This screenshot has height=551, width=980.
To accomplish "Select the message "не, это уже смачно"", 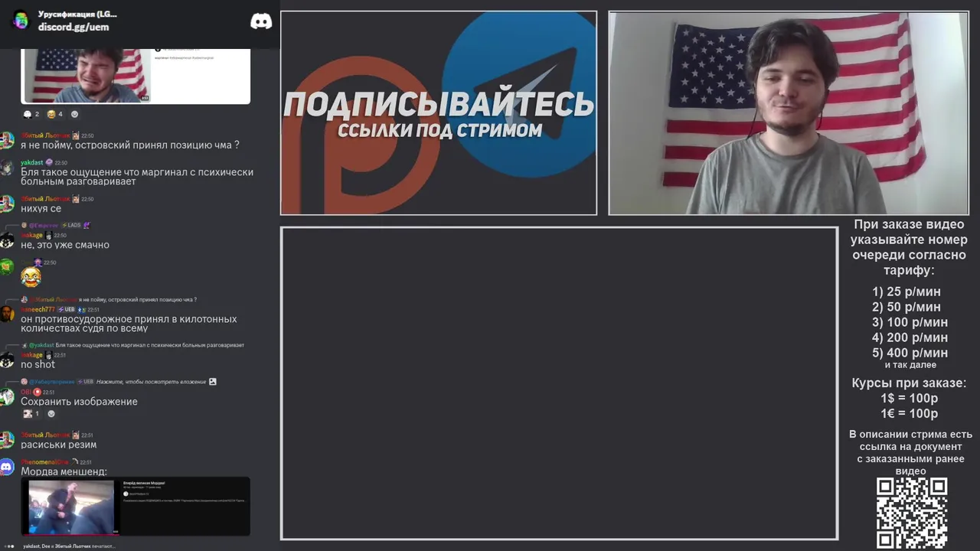I will (65, 245).
